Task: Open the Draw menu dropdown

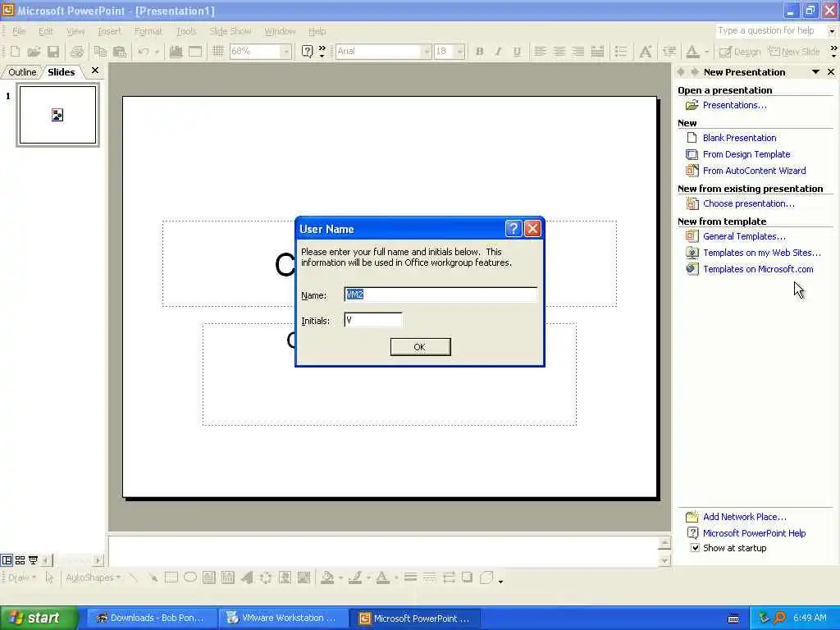Action: coord(21,577)
